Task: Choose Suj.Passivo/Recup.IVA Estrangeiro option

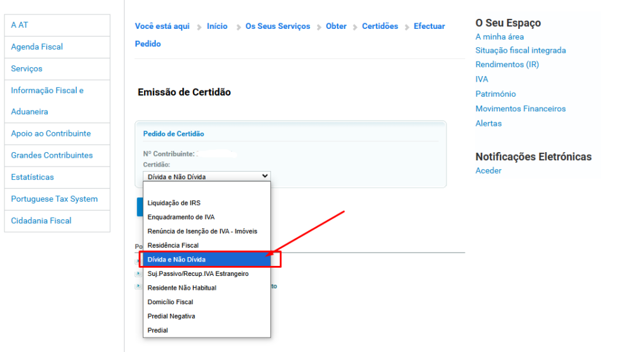Action: point(197,273)
